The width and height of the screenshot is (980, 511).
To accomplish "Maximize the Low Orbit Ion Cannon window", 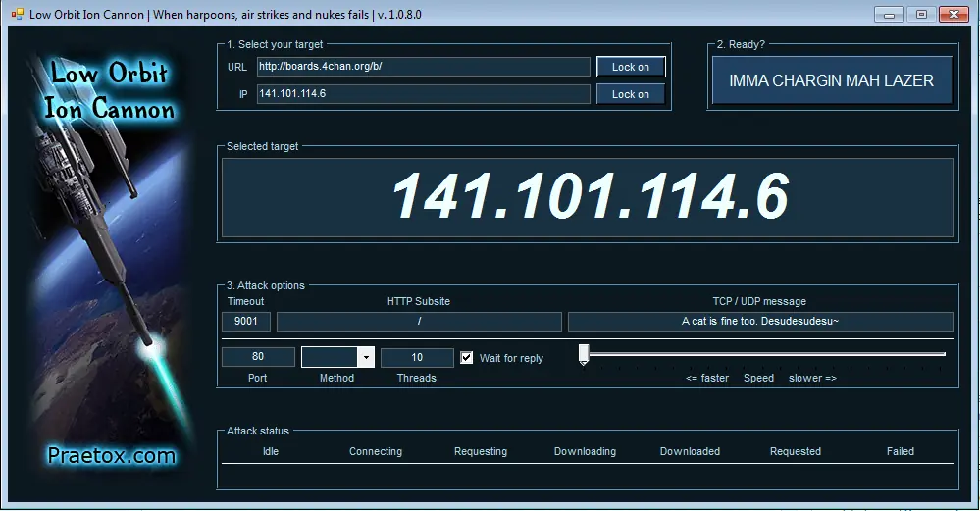I will click(x=921, y=15).
